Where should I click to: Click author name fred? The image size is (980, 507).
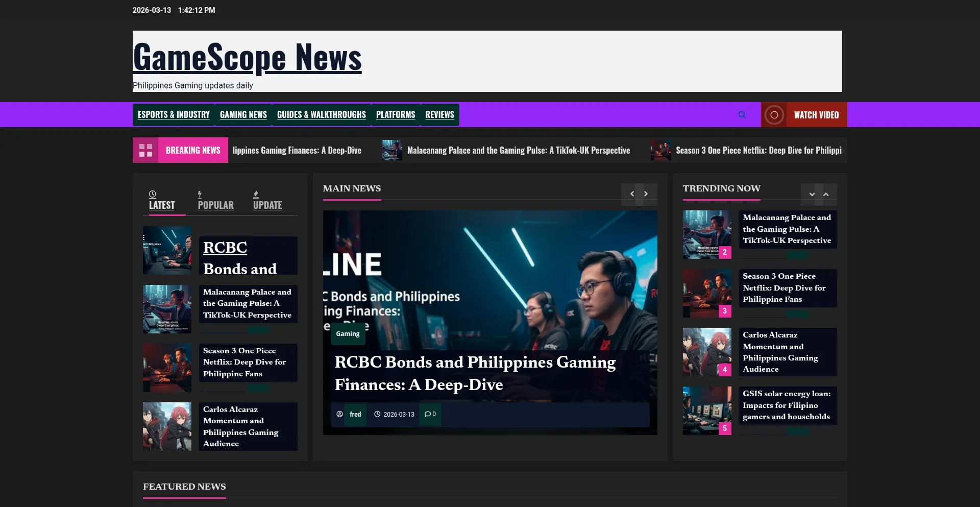click(355, 414)
